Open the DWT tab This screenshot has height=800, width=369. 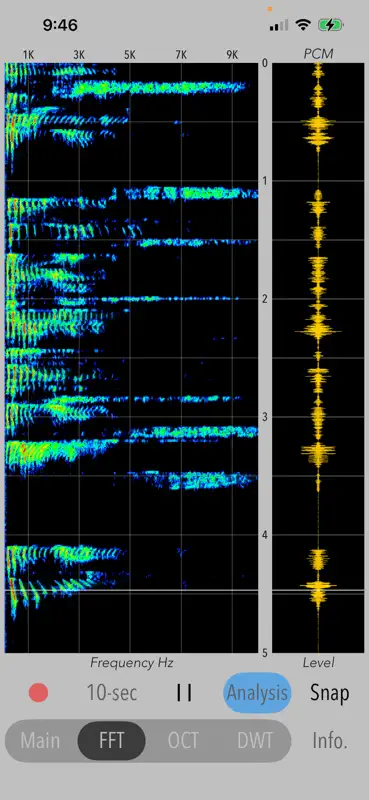point(255,741)
